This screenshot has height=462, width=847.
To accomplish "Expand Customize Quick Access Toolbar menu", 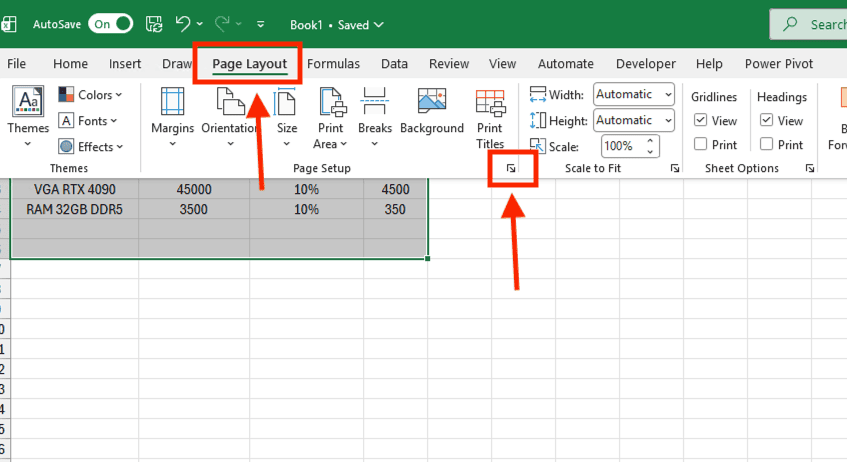I will point(260,24).
